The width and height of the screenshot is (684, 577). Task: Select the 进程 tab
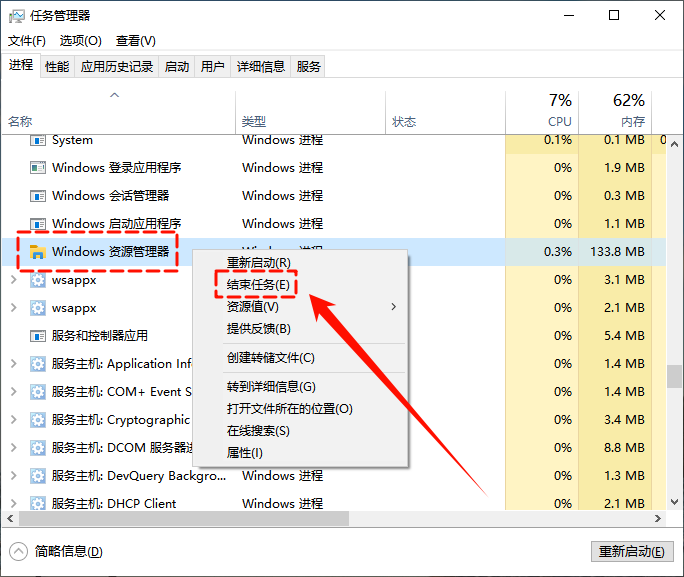(21, 65)
